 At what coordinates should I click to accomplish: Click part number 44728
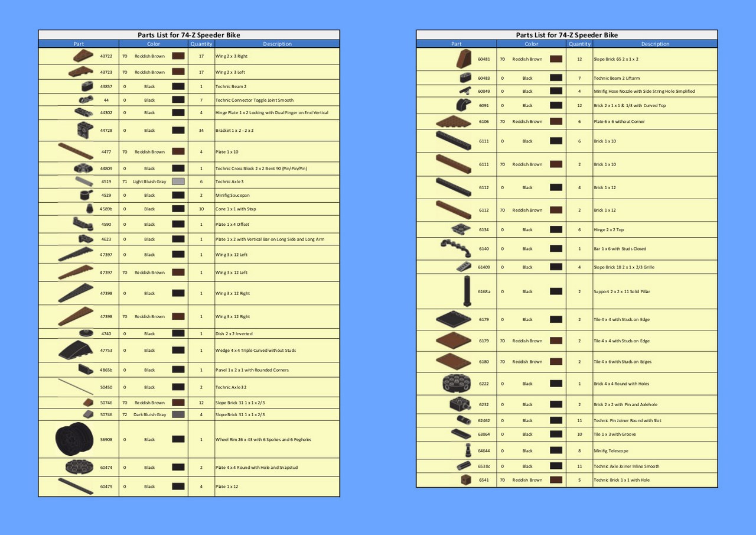click(x=106, y=130)
